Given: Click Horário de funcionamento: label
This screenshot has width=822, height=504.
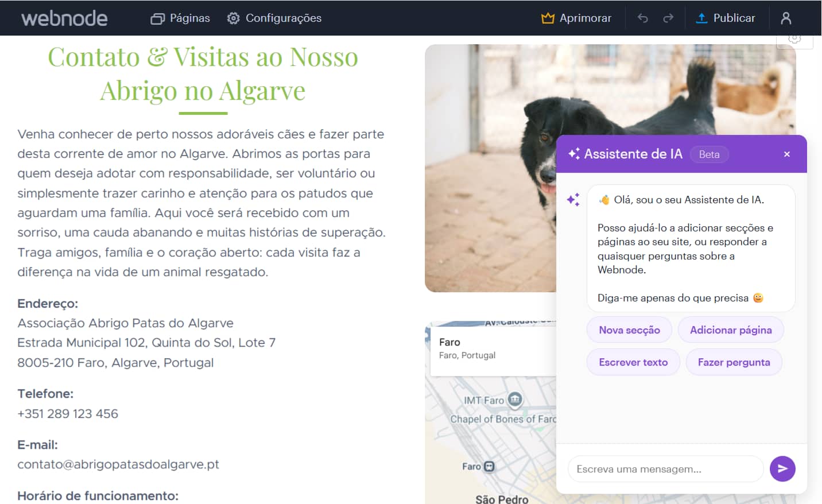Looking at the screenshot, I should coord(98,496).
